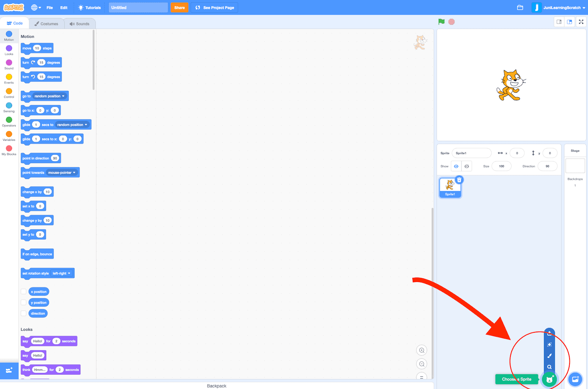Zoom out on the code workspace
588x389 pixels.
422,364
